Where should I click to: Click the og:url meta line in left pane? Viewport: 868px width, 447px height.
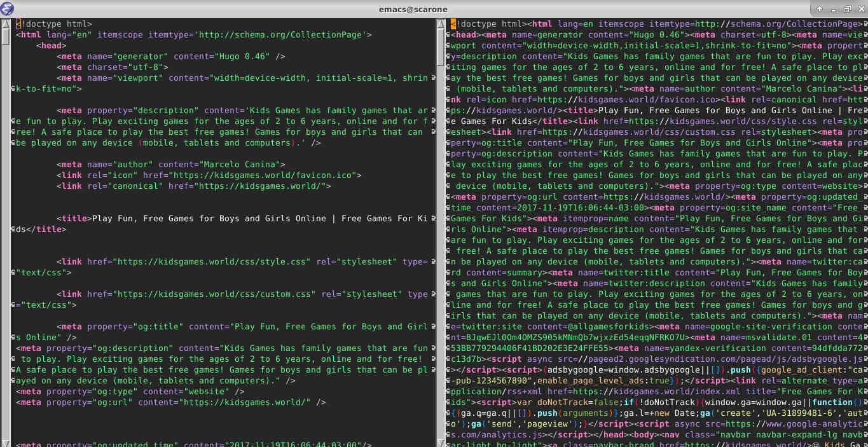pos(171,402)
